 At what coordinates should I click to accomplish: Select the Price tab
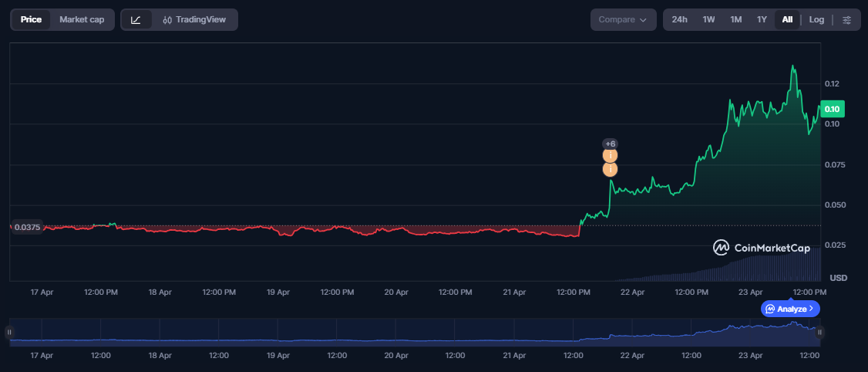[31, 20]
